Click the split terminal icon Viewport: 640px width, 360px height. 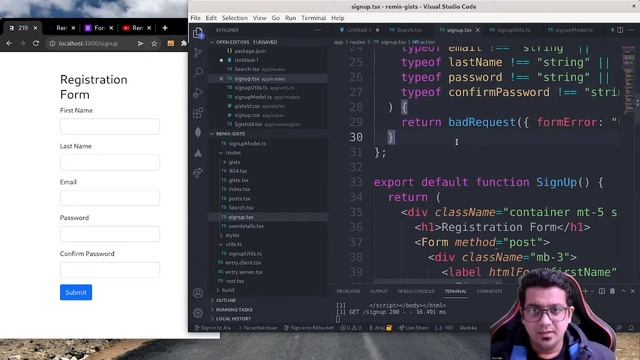602,291
